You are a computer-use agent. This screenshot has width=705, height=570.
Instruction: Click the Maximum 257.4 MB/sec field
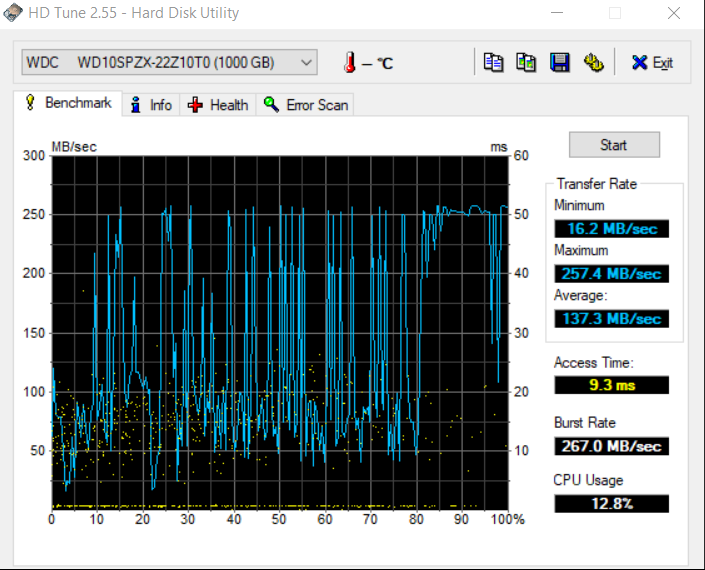pyautogui.click(x=611, y=273)
